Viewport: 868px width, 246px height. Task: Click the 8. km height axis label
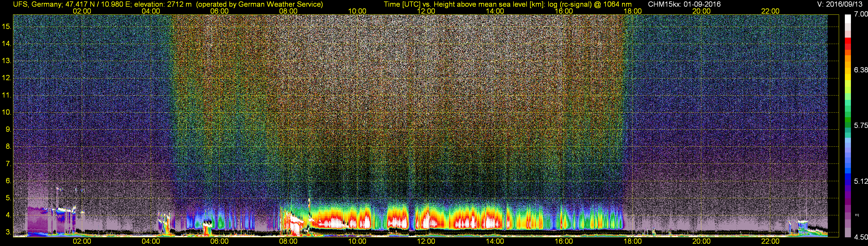[x=8, y=147]
